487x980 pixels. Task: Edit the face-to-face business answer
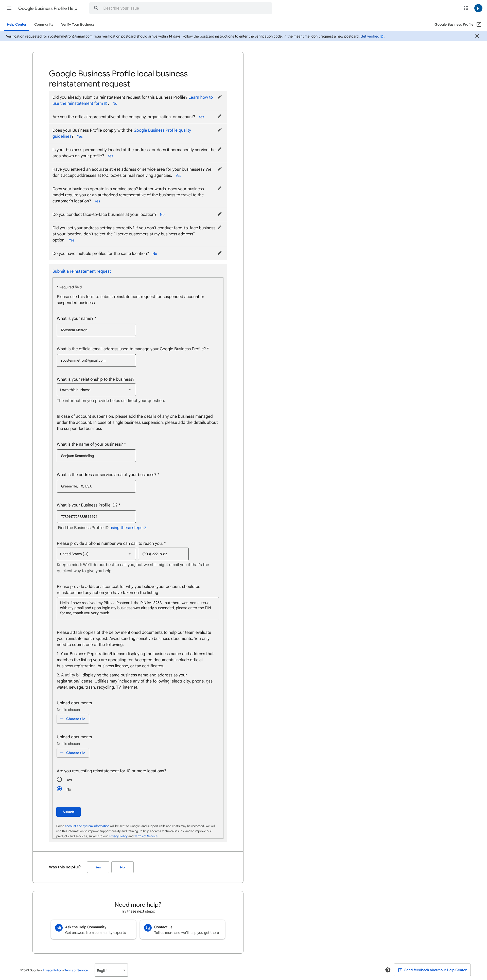(x=220, y=214)
